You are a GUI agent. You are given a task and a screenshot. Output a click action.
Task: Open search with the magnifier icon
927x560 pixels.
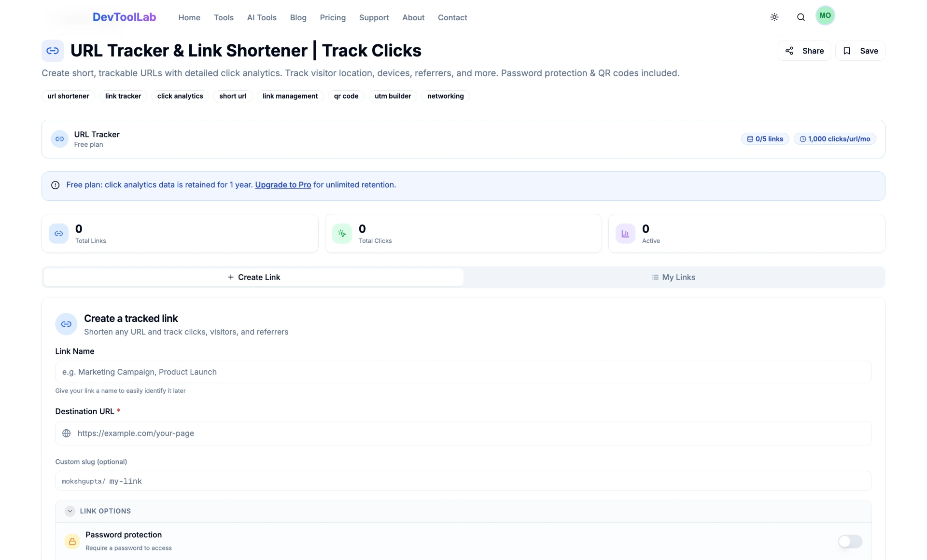[801, 17]
